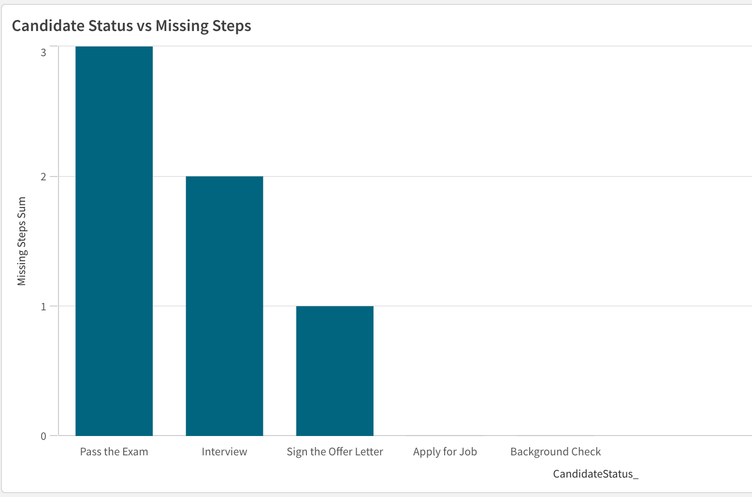This screenshot has height=497, width=752.
Task: Click the Sign the Offer Letter label
Action: click(x=334, y=452)
